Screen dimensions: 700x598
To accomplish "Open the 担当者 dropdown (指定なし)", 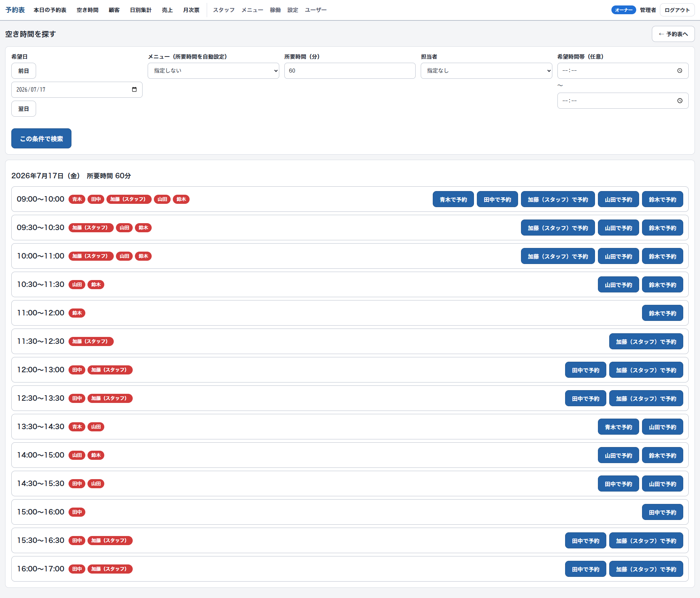I will click(x=486, y=71).
